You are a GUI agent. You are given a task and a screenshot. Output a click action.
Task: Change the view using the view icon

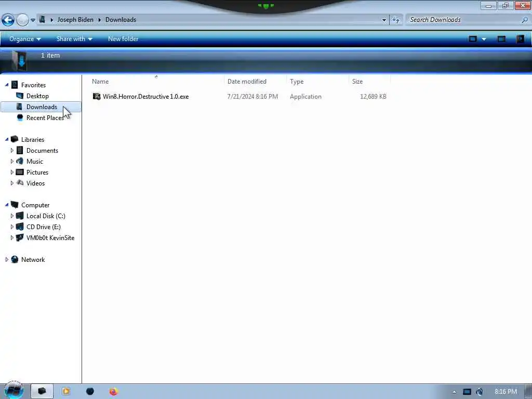pos(473,39)
